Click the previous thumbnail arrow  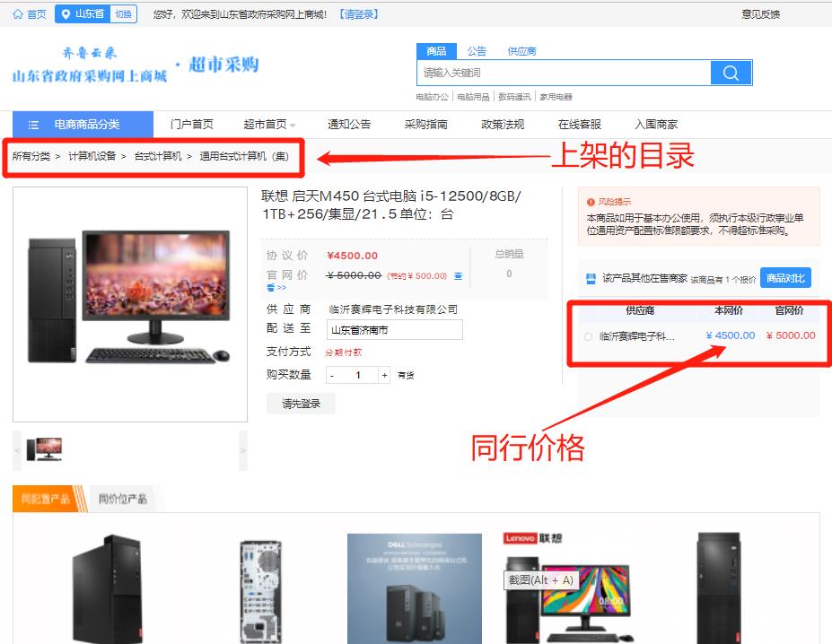pyautogui.click(x=17, y=450)
